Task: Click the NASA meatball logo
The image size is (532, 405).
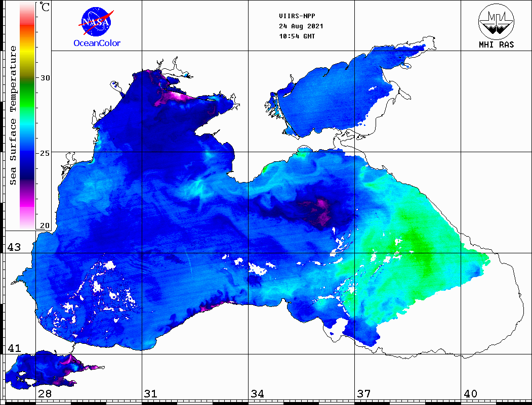Action: coord(96,22)
